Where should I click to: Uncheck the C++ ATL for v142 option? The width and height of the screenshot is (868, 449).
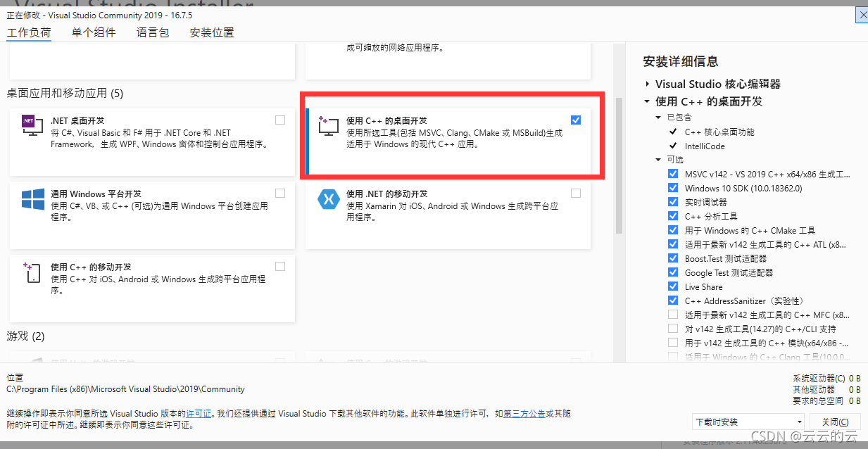click(673, 244)
